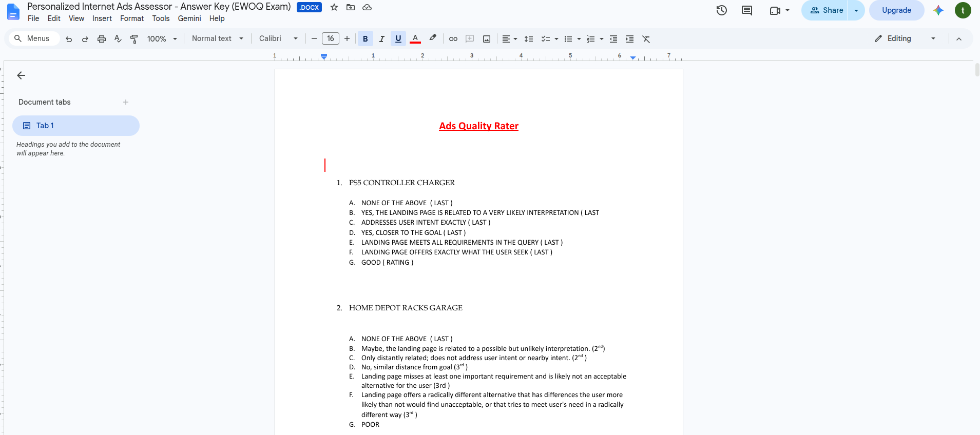Expand checklist options dropdown

[x=556, y=39]
